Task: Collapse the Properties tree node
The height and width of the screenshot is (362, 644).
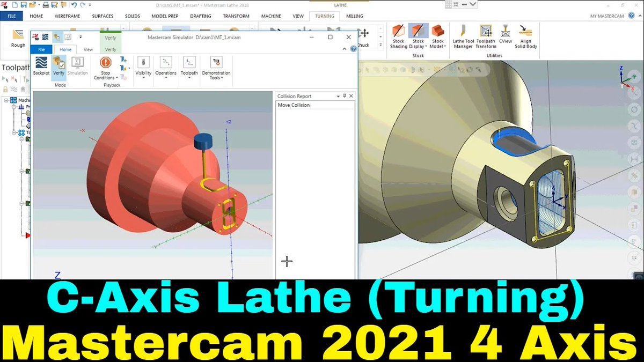Action: click(14, 107)
